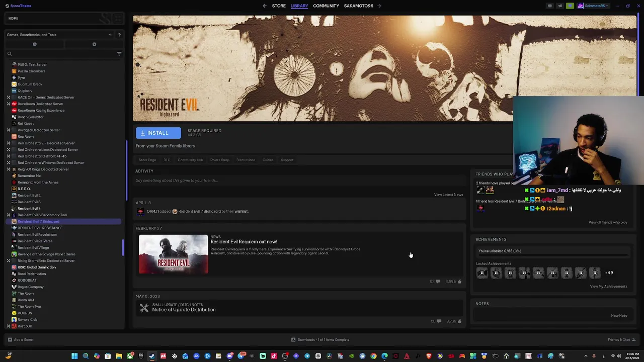The image size is (644, 362).
Task: Click the up-arrow collapse button beside the filter
Action: tap(119, 35)
